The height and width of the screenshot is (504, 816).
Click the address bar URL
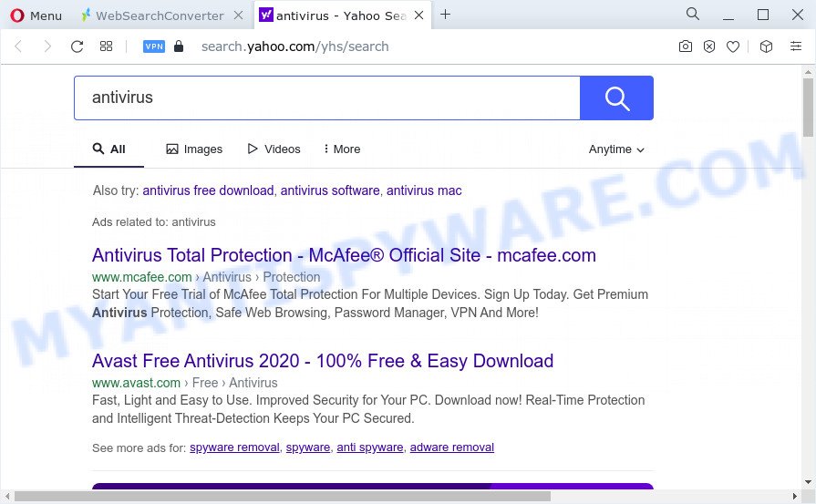pyautogui.click(x=295, y=46)
